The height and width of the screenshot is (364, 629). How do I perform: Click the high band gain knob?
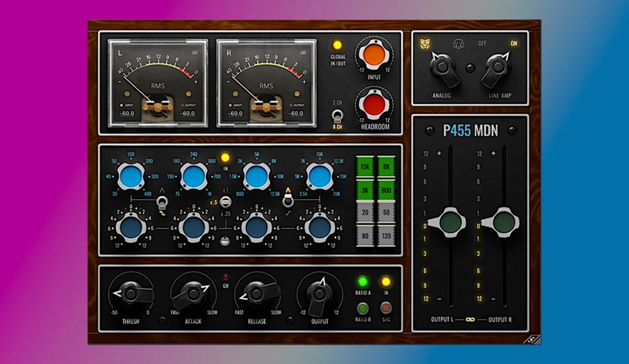click(x=319, y=228)
